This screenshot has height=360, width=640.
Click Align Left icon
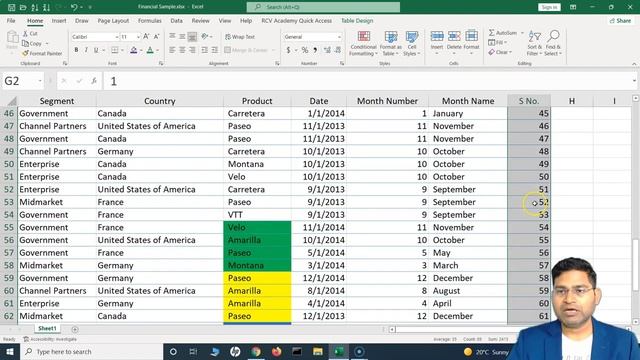pyautogui.click(x=172, y=50)
